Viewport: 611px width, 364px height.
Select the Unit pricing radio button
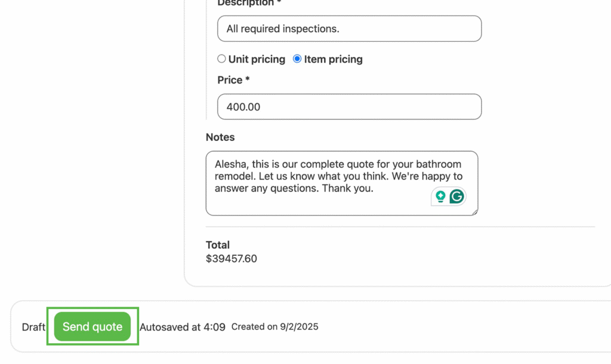(221, 59)
